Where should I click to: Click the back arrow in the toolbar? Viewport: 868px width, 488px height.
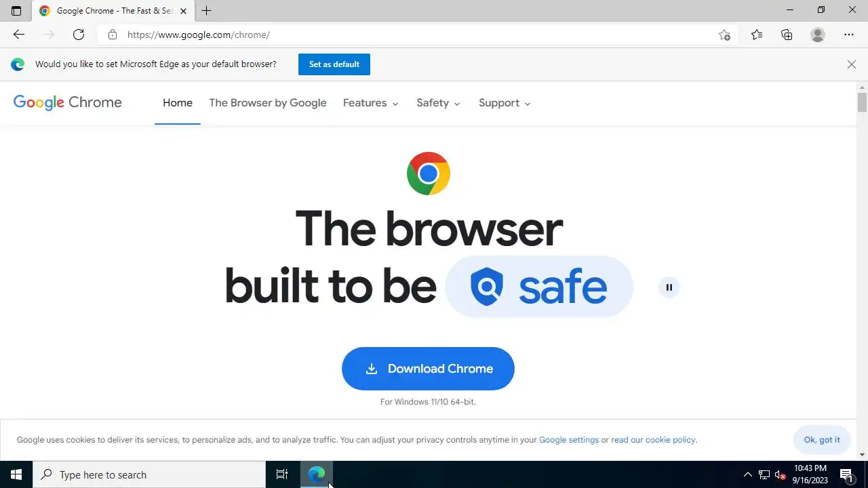19,35
